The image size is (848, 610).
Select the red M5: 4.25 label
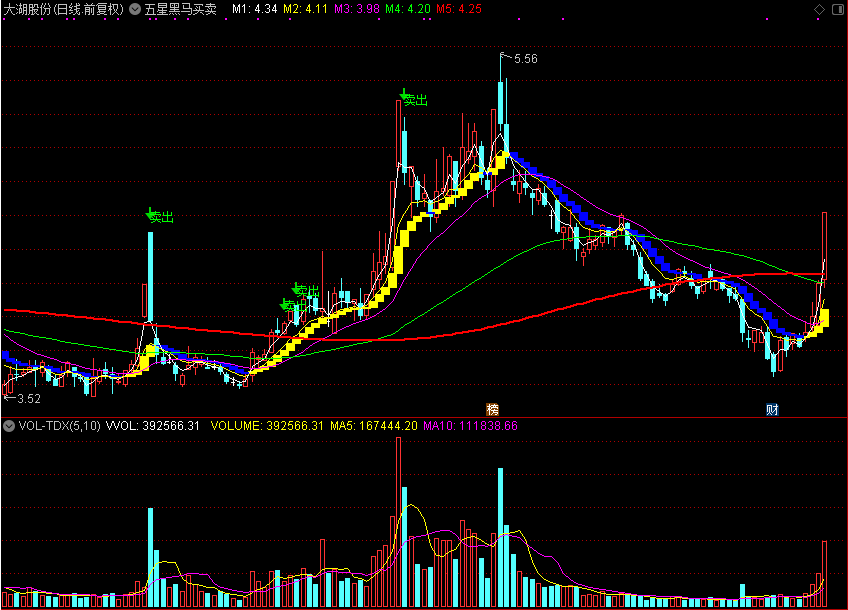click(459, 9)
